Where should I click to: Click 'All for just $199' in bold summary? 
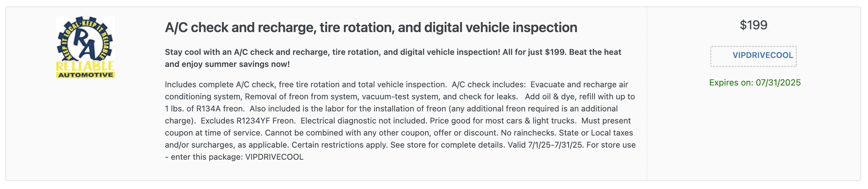[534, 52]
